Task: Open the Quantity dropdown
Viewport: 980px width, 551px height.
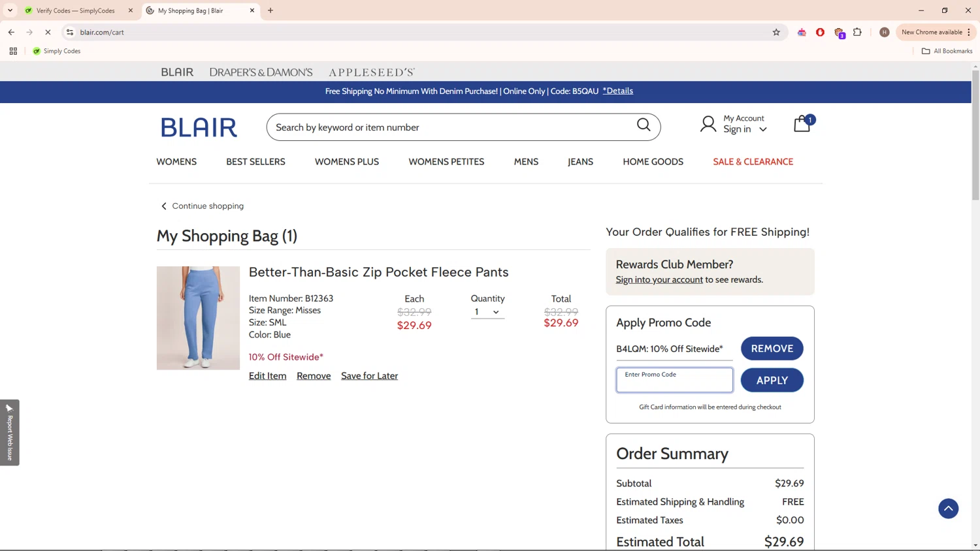Action: 487,312
